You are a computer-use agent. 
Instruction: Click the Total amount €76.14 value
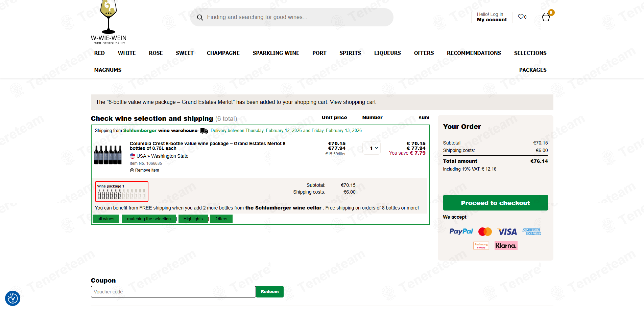(x=539, y=161)
